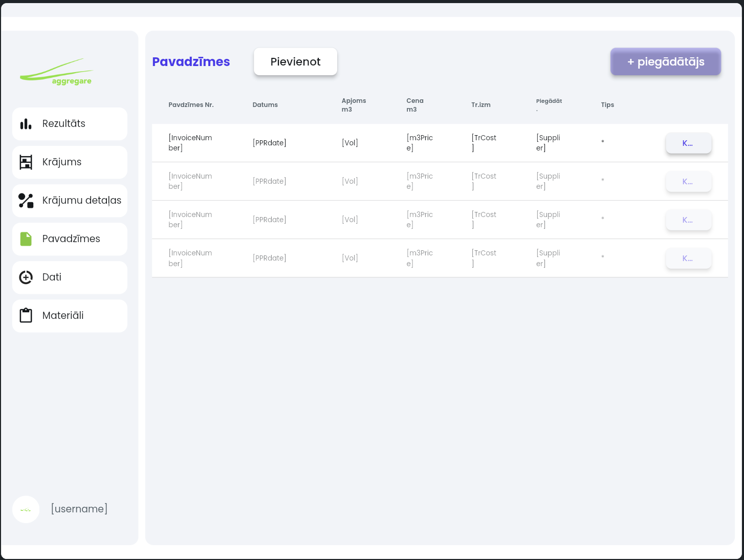
Task: Click the Tips column header
Action: coord(607,105)
